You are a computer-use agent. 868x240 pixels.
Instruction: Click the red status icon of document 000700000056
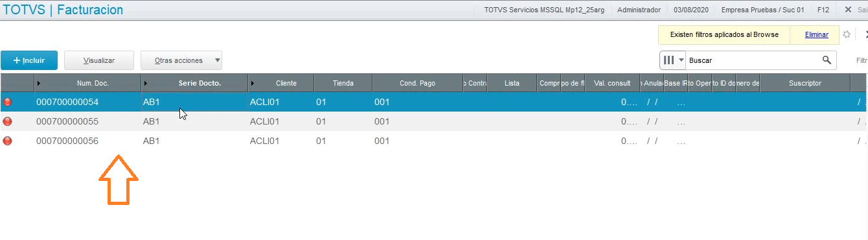click(8, 141)
